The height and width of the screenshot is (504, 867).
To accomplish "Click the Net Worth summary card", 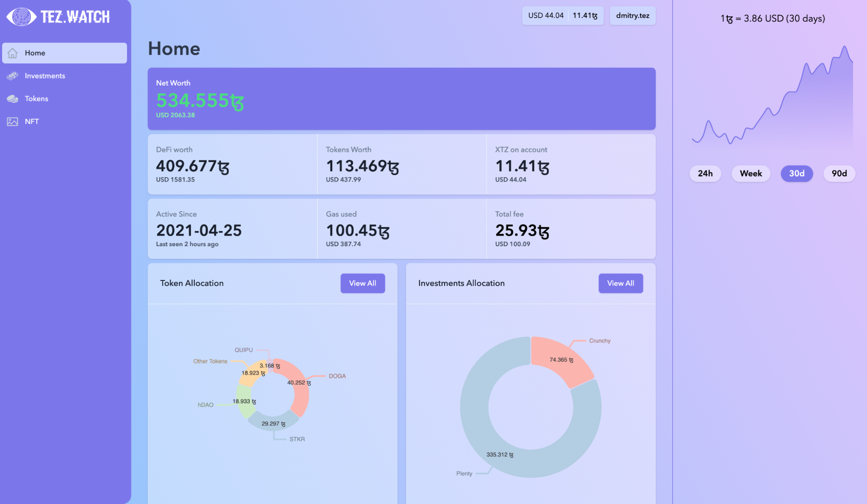I will (x=401, y=99).
